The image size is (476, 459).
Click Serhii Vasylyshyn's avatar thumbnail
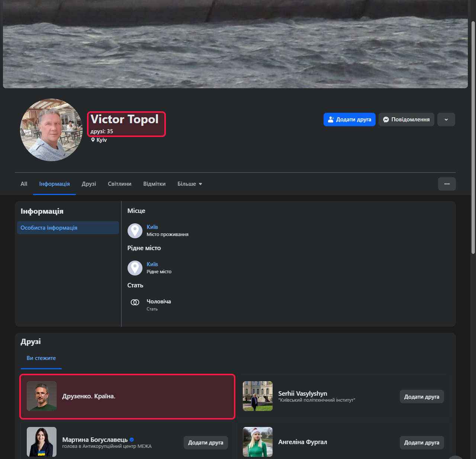(258, 396)
